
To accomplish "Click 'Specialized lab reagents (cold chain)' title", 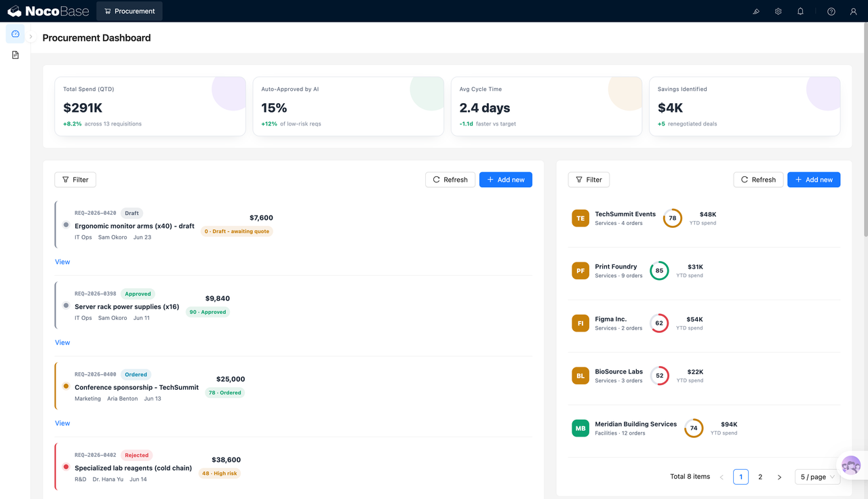I will (133, 468).
